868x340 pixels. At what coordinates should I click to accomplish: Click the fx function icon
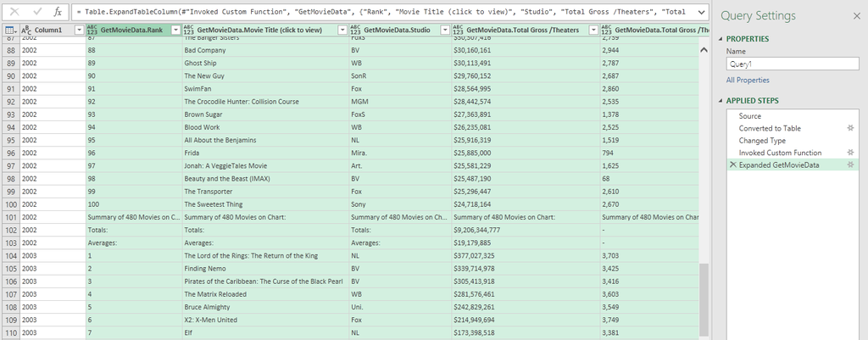(x=58, y=12)
